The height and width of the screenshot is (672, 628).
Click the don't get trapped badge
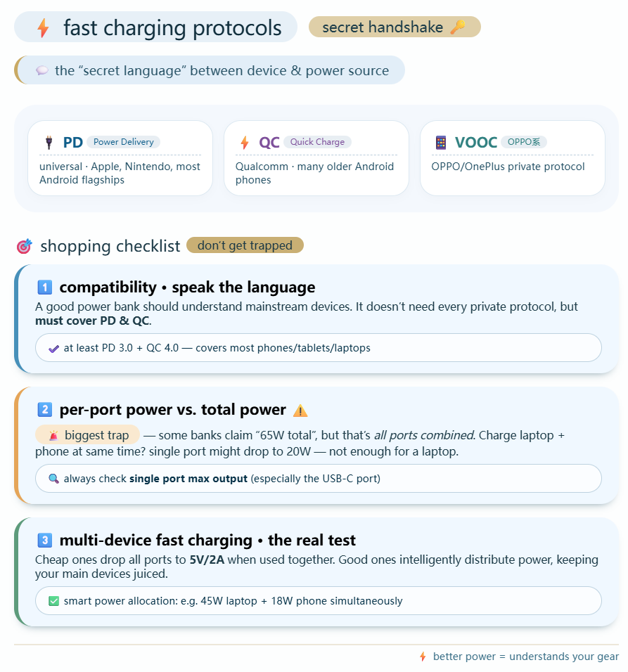tap(245, 245)
